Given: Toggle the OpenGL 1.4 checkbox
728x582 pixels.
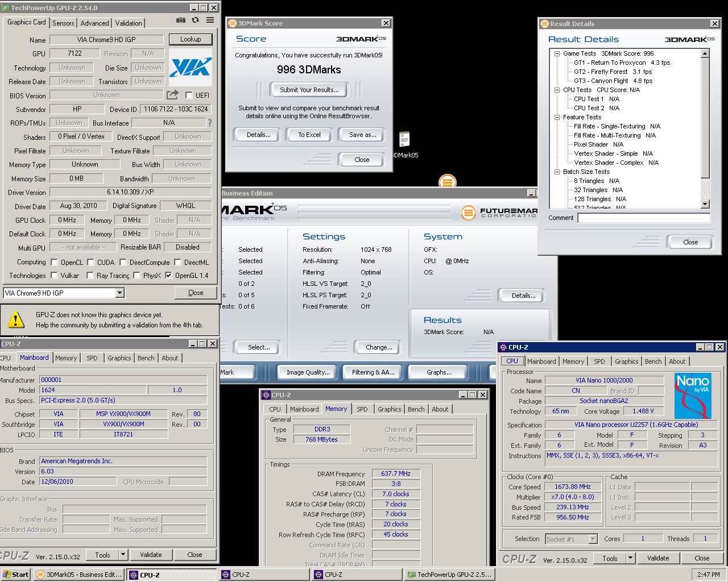Looking at the screenshot, I should pos(168,276).
